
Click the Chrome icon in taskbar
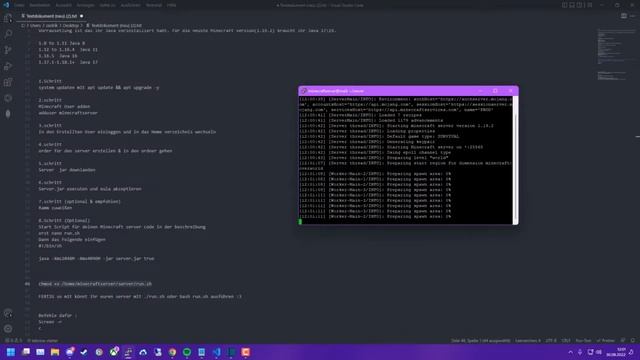172,352
